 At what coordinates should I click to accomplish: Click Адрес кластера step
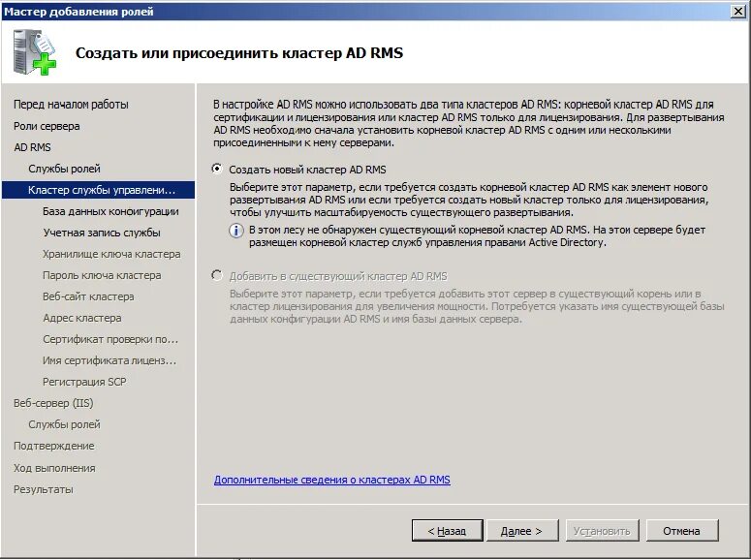pyautogui.click(x=82, y=318)
